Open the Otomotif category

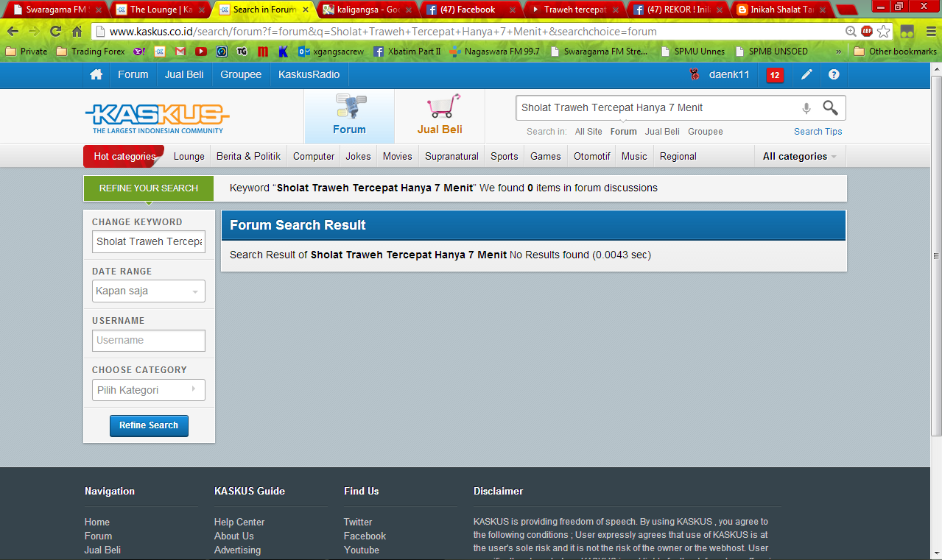coord(592,156)
